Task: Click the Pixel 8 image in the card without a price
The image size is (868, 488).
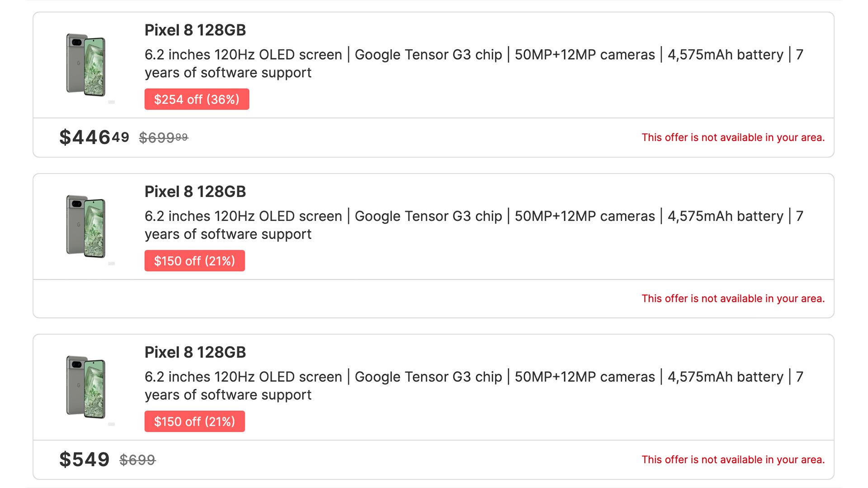Action: [x=86, y=226]
